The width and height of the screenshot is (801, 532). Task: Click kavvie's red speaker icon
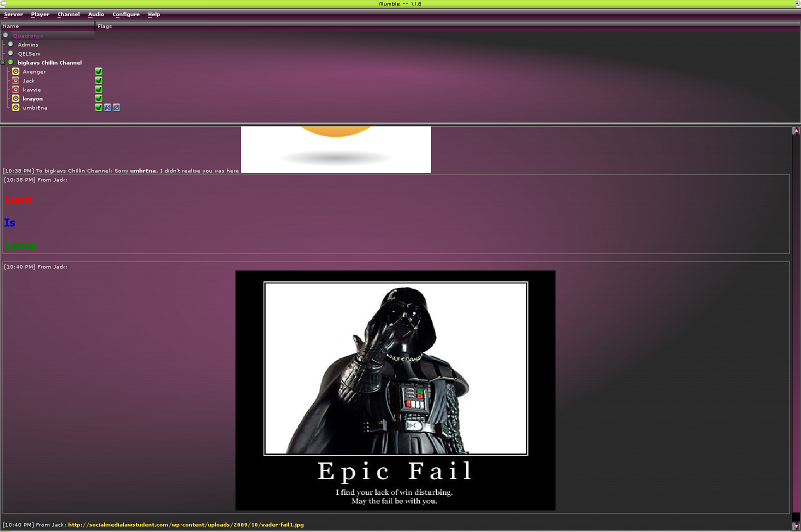[x=16, y=89]
